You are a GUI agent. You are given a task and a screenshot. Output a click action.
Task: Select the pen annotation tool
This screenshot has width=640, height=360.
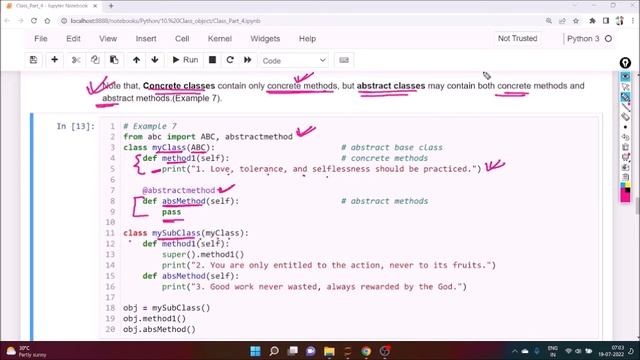tap(625, 97)
